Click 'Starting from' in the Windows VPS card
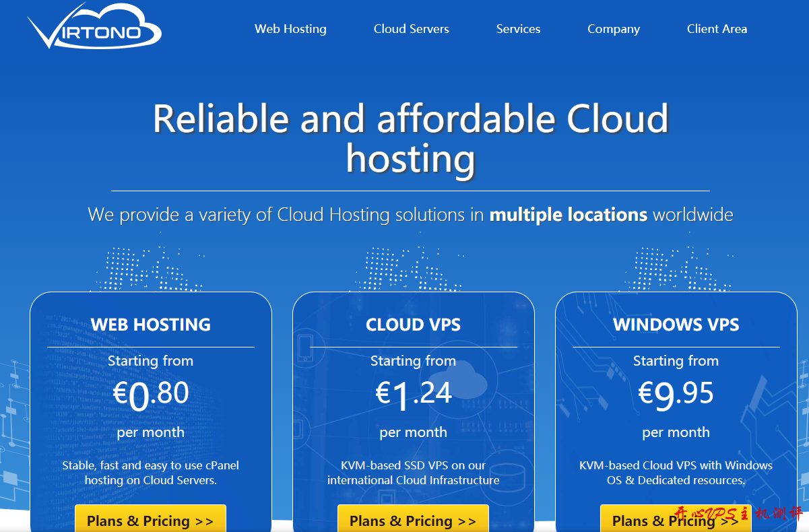The image size is (809, 532). [x=676, y=361]
